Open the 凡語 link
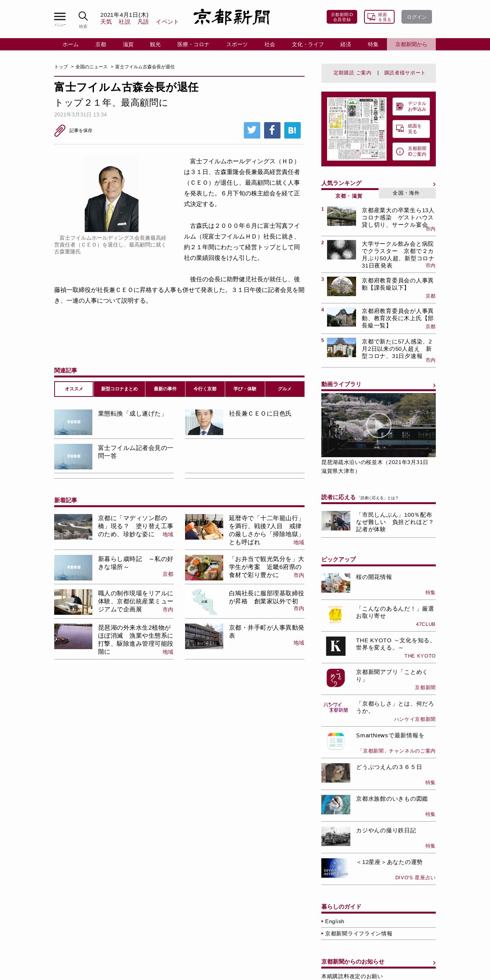The image size is (490, 980). [x=143, y=22]
